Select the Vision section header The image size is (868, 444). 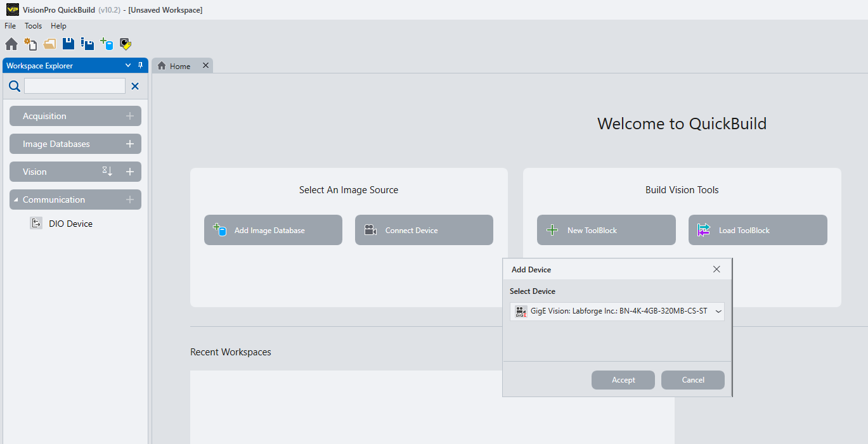(x=75, y=172)
